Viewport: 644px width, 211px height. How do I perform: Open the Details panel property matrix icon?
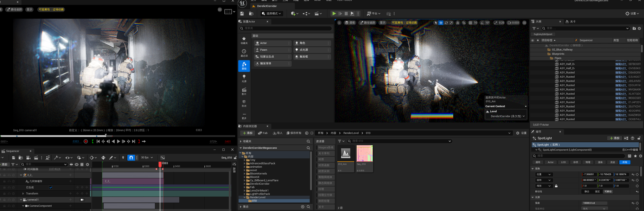click(630, 156)
